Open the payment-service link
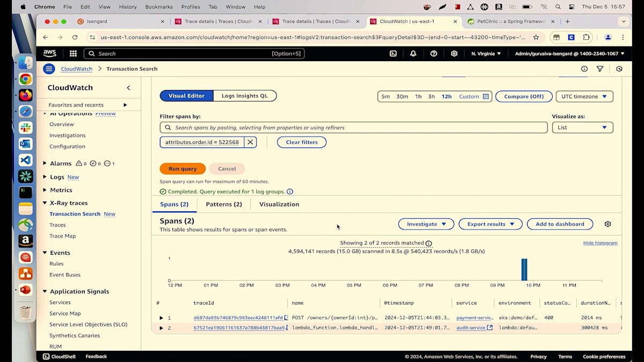This screenshot has width=644, height=362. (x=475, y=318)
